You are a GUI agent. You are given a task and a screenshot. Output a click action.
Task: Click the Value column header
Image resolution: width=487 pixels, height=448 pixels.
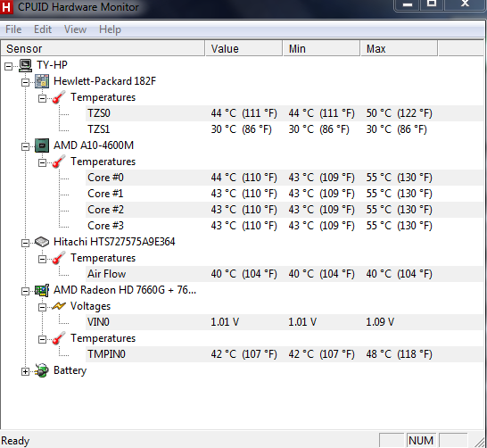pos(244,48)
